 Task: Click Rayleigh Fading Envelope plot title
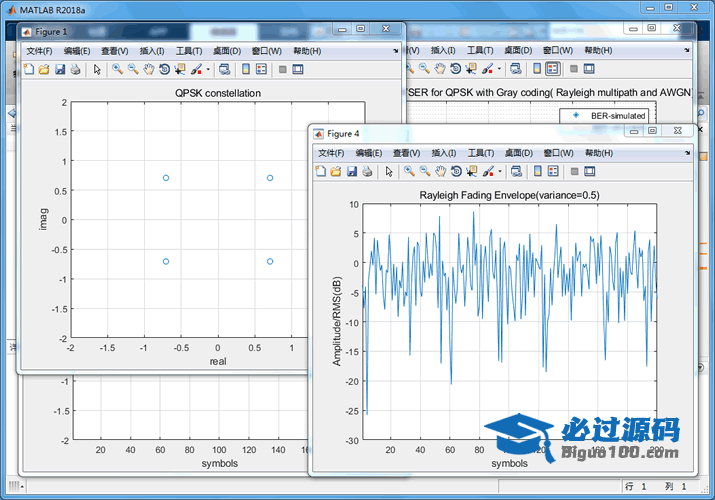pyautogui.click(x=509, y=195)
